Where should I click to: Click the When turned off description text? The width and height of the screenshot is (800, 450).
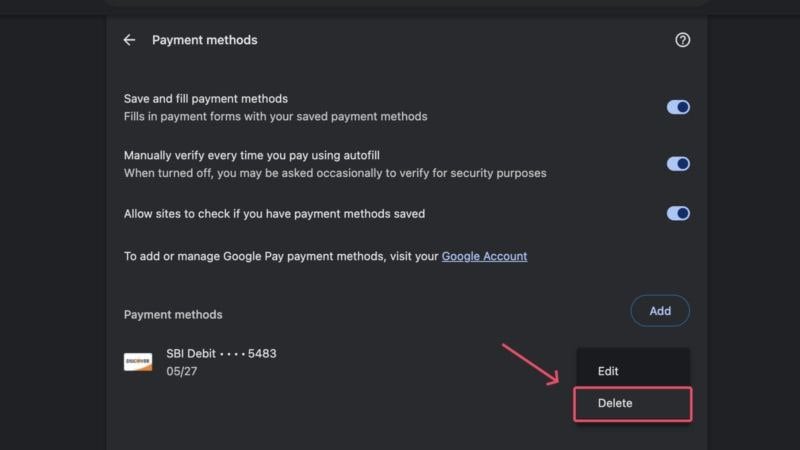(335, 173)
